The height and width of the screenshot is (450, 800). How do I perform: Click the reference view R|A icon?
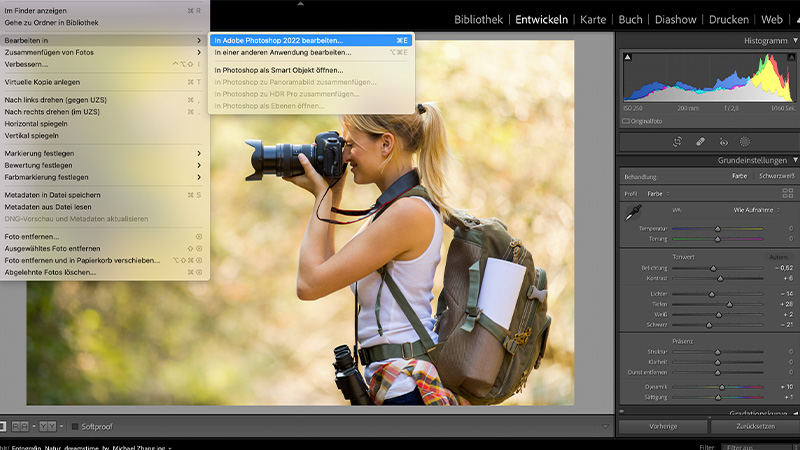click(x=19, y=426)
